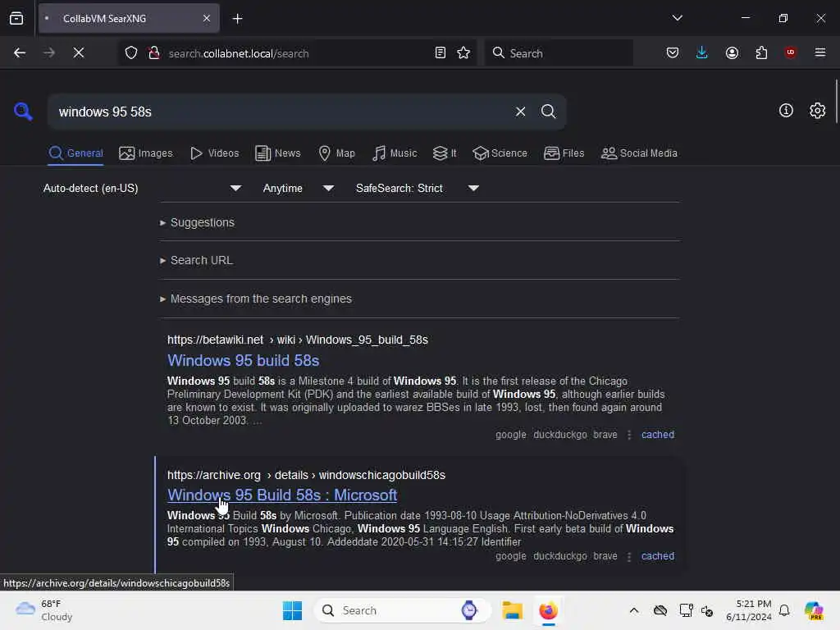Submit the search with magnifier button
This screenshot has width=840, height=630.
(549, 112)
